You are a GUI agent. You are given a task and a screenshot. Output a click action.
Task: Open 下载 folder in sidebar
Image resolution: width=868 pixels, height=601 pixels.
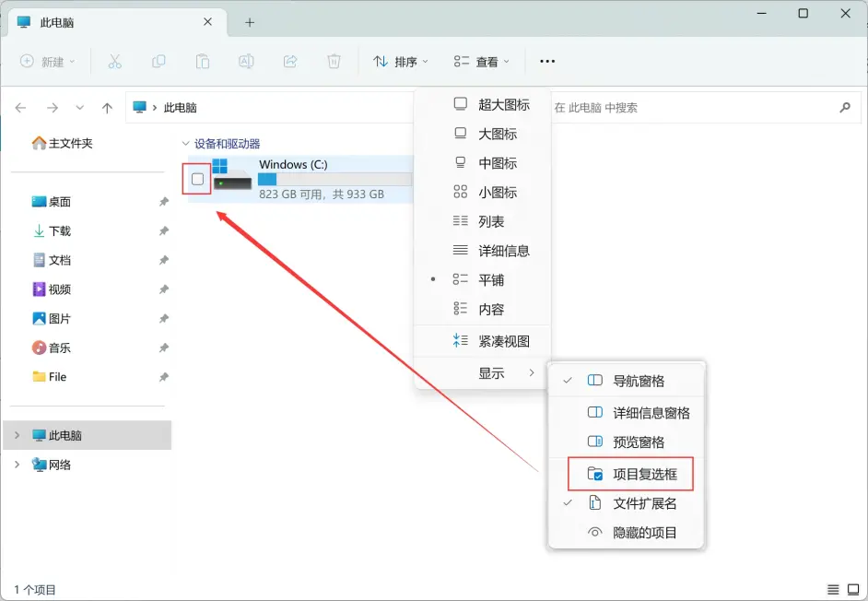[x=59, y=230]
